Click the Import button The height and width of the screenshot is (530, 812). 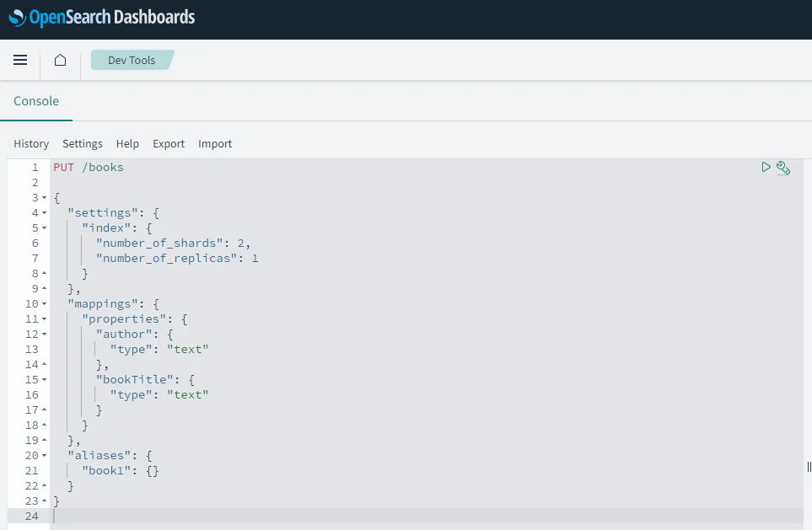coord(215,143)
